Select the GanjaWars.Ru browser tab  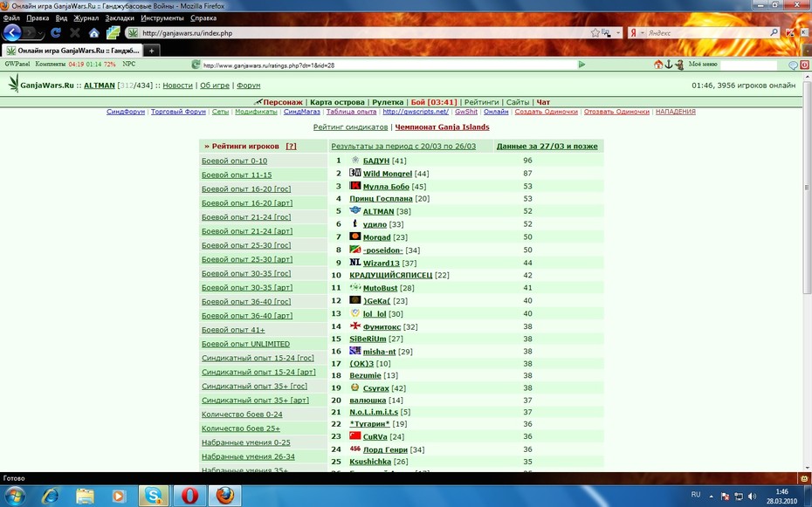[x=72, y=51]
